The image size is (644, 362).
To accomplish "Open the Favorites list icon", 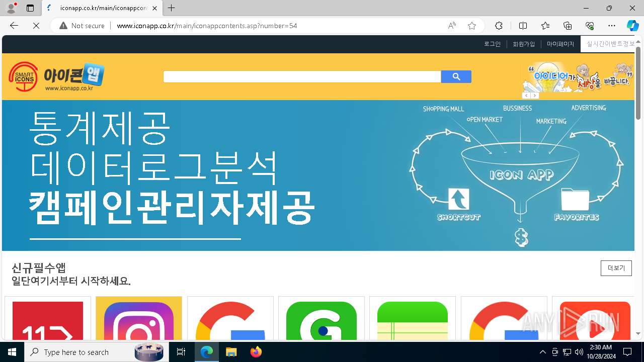I will [545, 26].
